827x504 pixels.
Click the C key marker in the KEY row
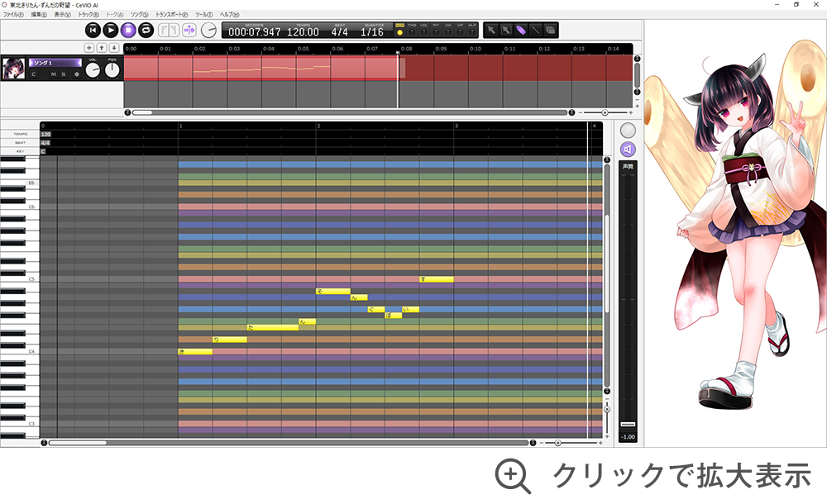(x=43, y=151)
